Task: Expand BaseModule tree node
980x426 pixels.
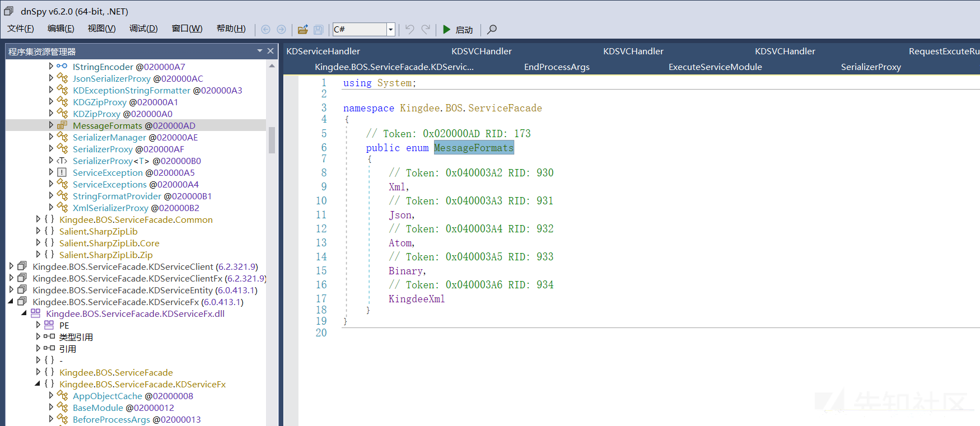Action: click(x=51, y=408)
